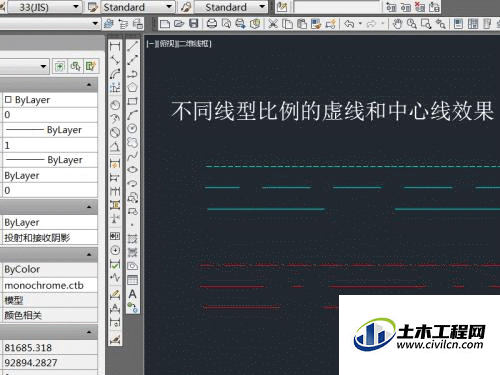
Task: Select the 不同线型比例的虚线和中心线效果 text object
Action: point(332,111)
